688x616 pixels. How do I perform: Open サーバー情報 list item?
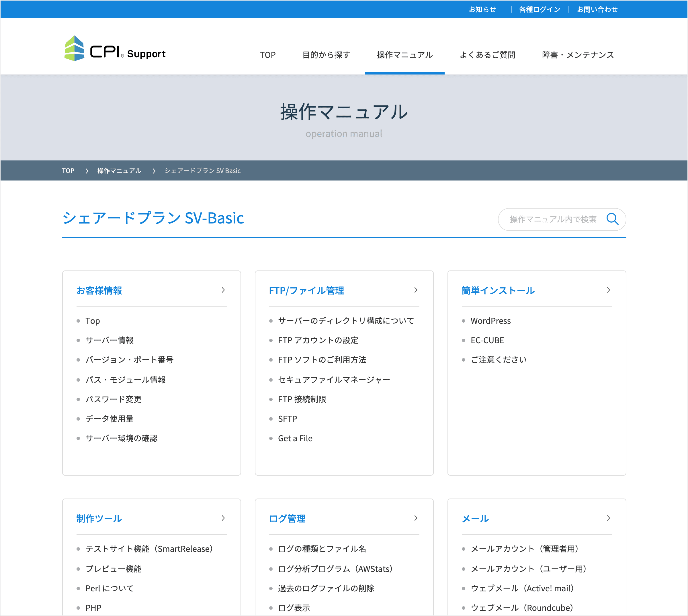pos(109,340)
